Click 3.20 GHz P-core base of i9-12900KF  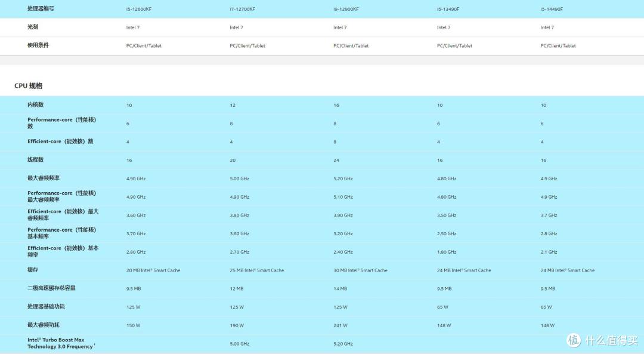(x=343, y=233)
